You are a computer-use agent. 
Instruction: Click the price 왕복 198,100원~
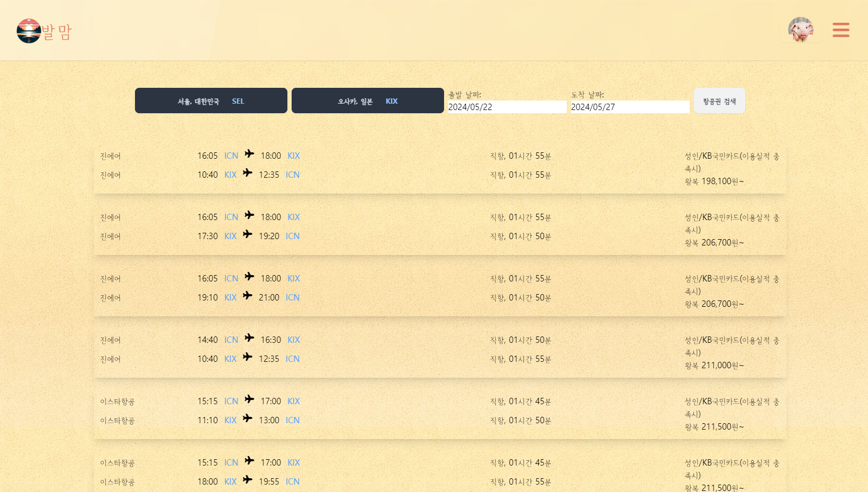click(714, 181)
